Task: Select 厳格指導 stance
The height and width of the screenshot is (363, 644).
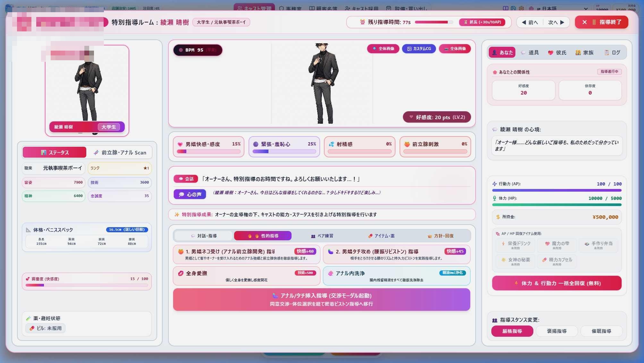Action: (x=512, y=331)
